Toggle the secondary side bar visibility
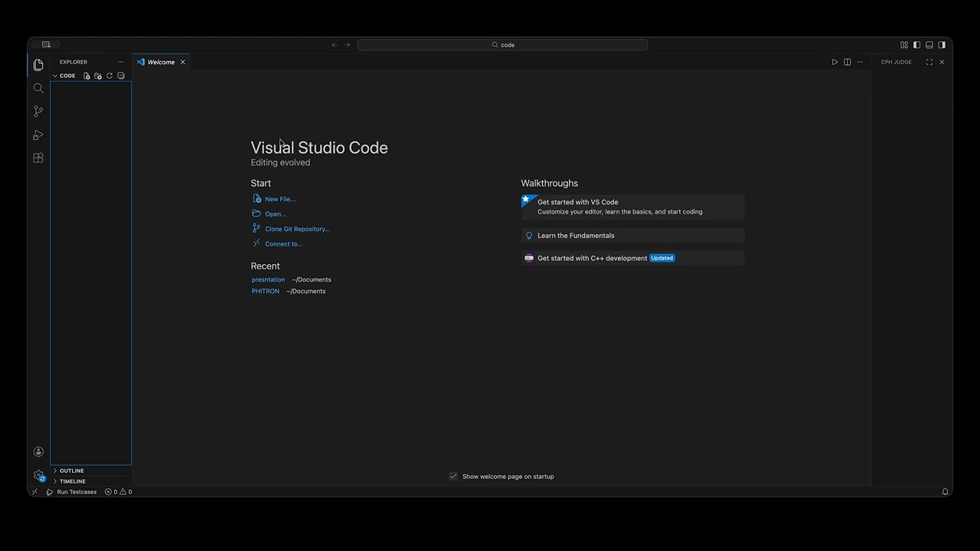This screenshot has width=980, height=551. tap(942, 45)
